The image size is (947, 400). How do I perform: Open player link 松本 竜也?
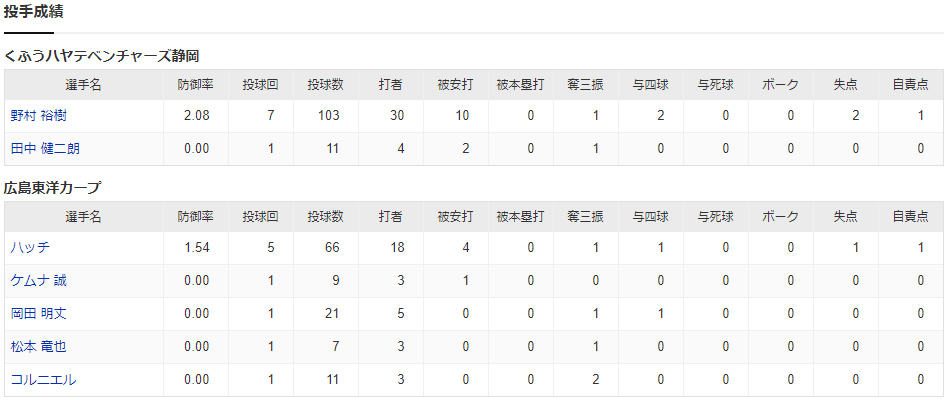[38, 347]
